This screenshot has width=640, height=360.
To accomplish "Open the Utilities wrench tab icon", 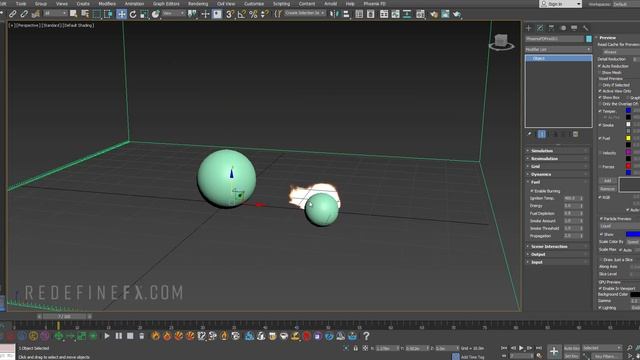I will [x=586, y=28].
